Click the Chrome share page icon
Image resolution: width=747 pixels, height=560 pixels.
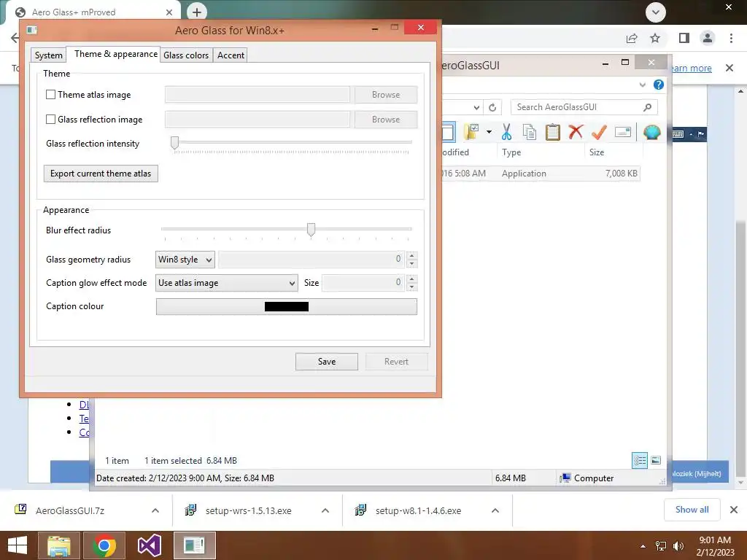632,38
